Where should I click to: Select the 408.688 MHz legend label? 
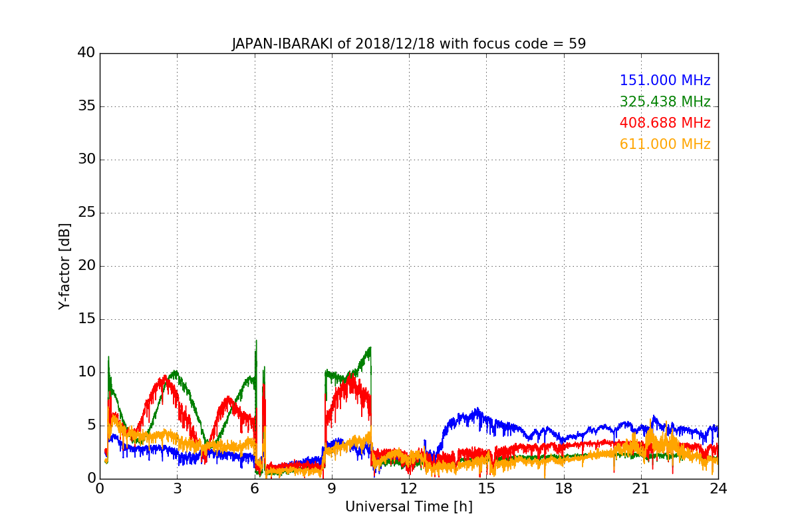pos(665,123)
